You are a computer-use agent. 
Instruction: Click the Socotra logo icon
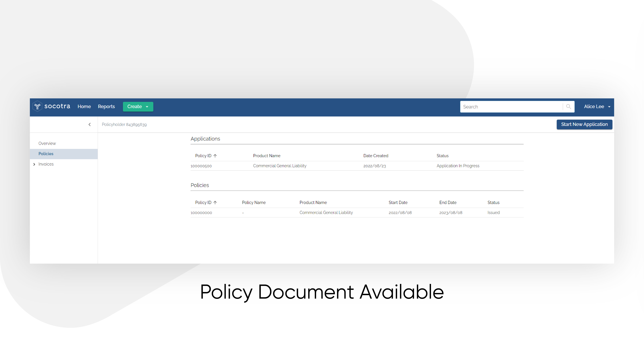[x=38, y=106]
